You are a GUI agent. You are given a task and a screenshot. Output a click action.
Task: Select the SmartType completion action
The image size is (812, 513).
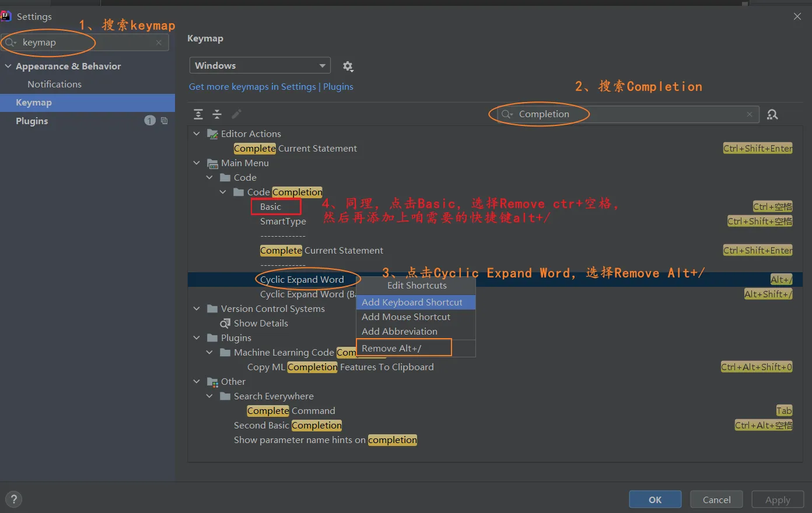coord(283,222)
